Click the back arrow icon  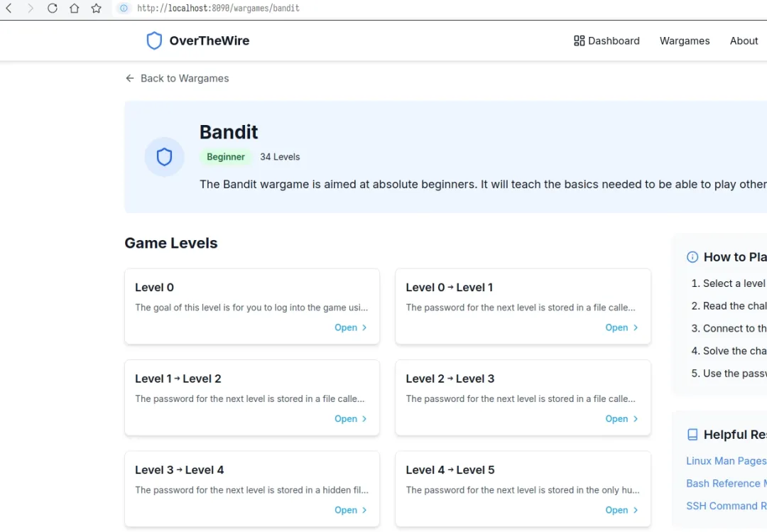coord(129,78)
